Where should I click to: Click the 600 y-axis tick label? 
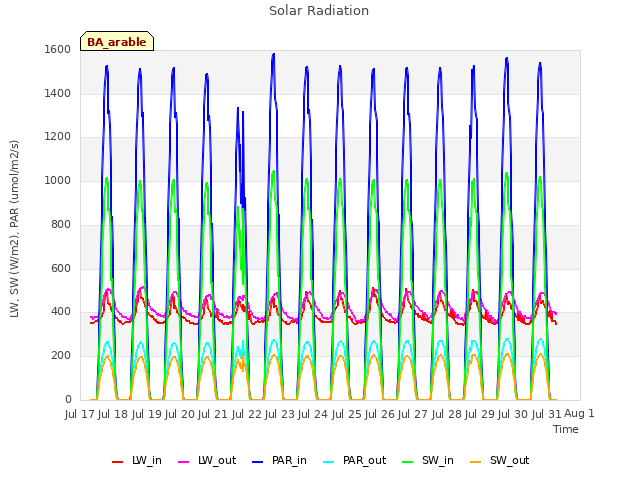[x=61, y=268]
